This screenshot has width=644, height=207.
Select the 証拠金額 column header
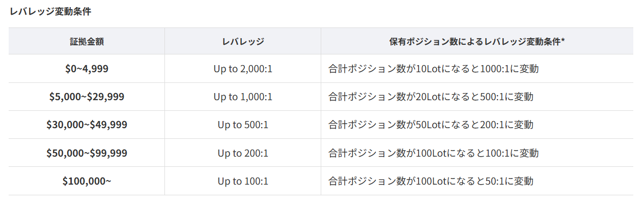click(x=87, y=41)
